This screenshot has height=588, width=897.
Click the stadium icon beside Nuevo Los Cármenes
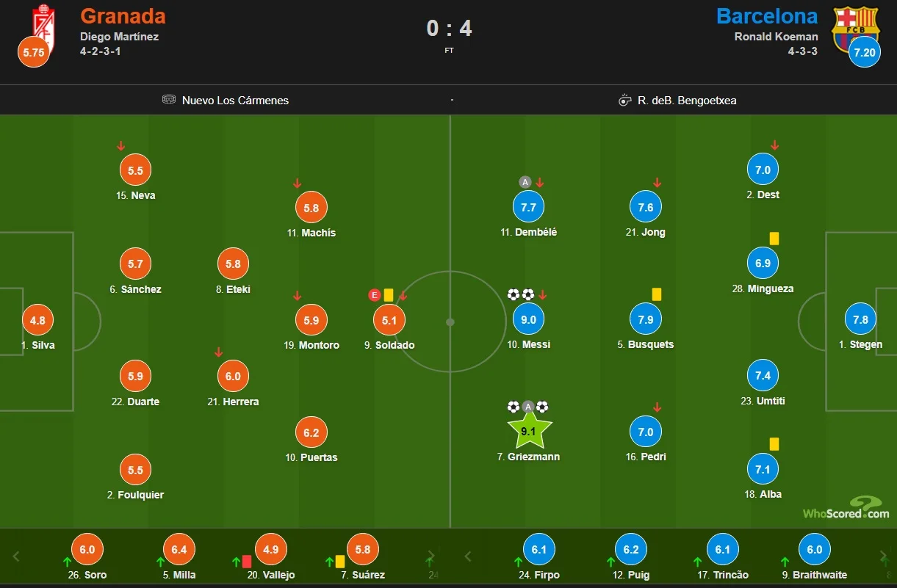click(169, 100)
